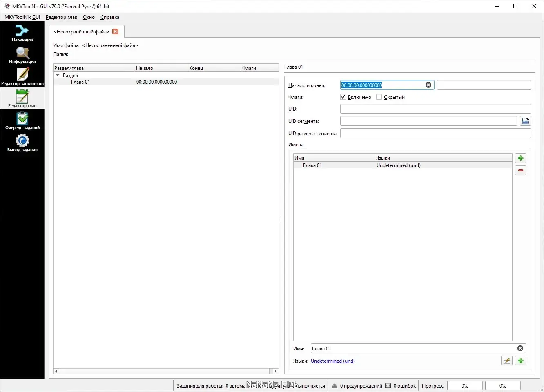Uncheck the Включено flag
Viewport: 544px width, 392px height.
tap(343, 97)
